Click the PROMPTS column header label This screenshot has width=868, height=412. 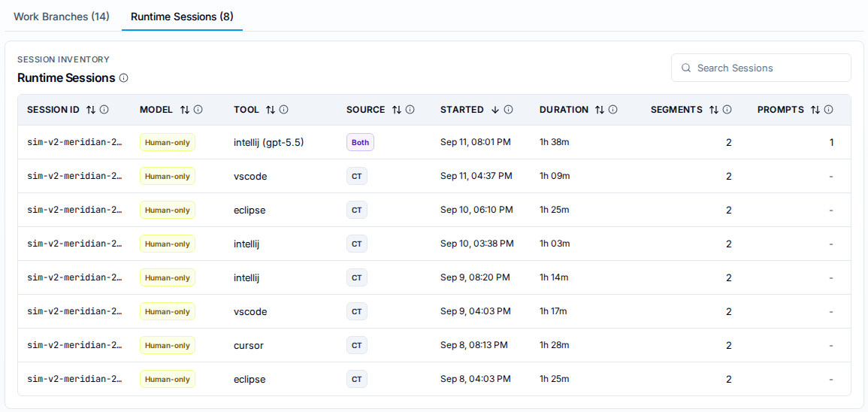(x=781, y=110)
